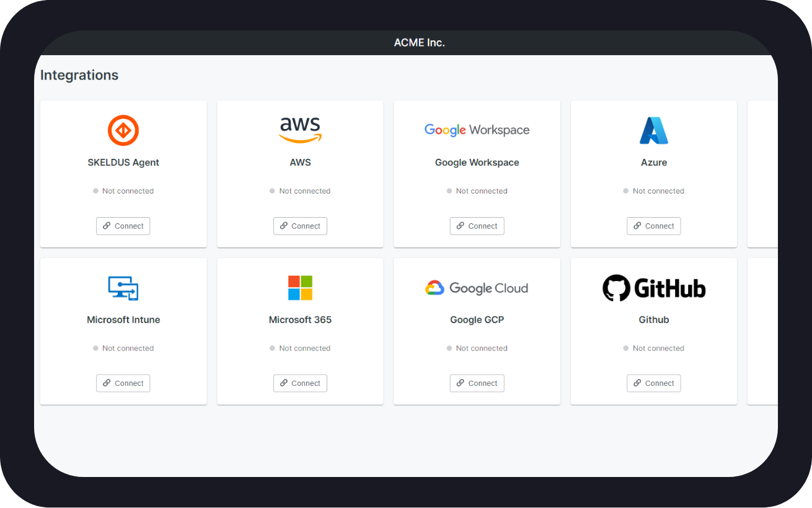Click the SKELDUS Agent orange logo

pyautogui.click(x=123, y=130)
